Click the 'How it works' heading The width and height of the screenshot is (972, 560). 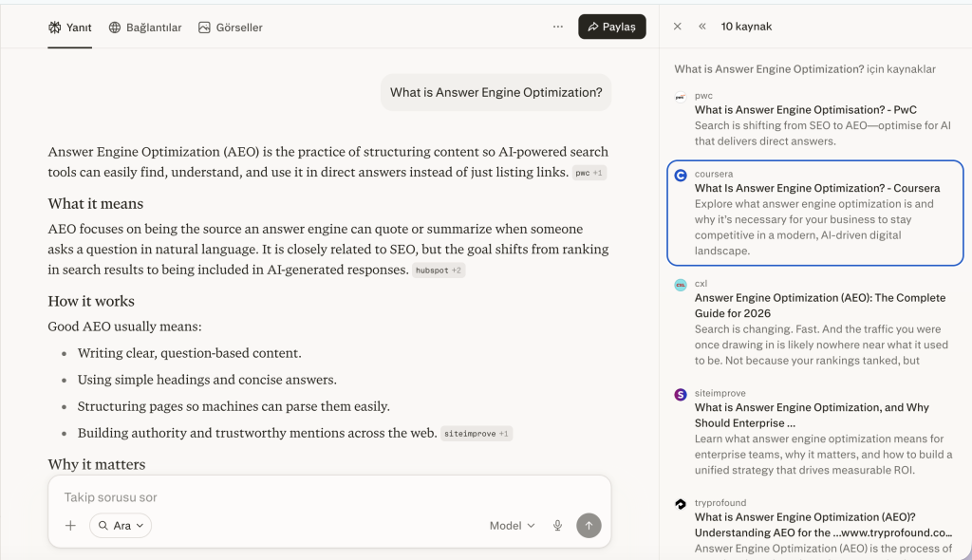(91, 302)
